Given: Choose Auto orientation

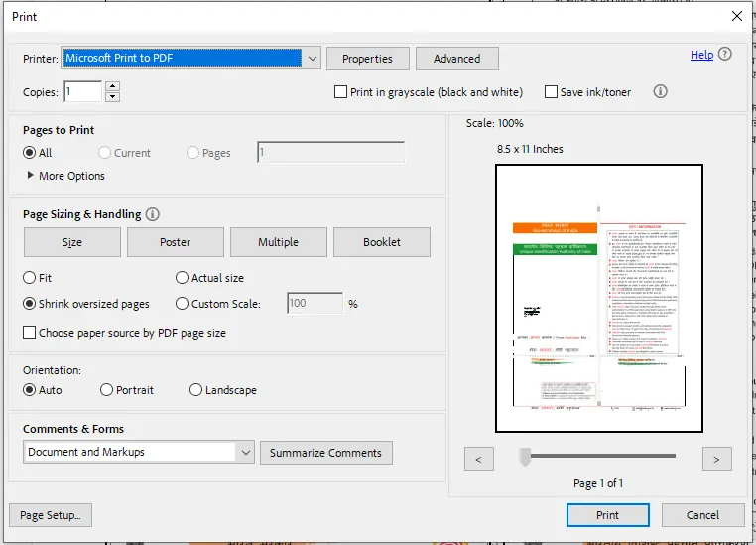Looking at the screenshot, I should (x=30, y=390).
